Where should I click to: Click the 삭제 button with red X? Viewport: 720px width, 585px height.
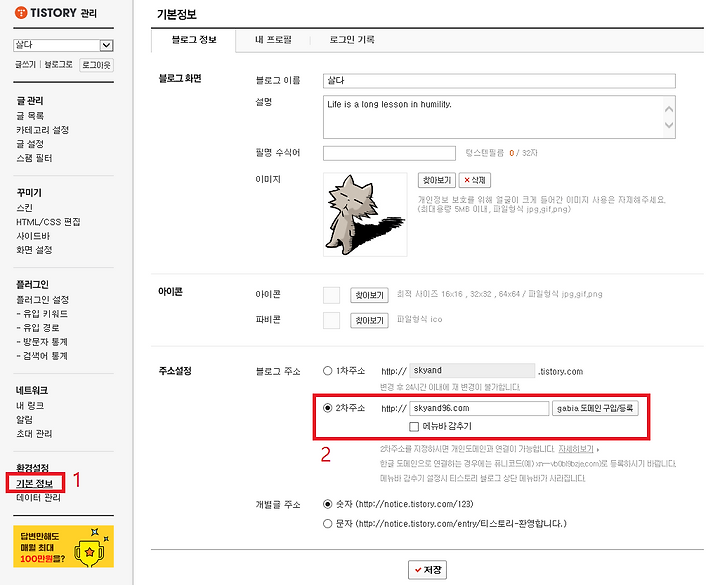[x=475, y=180]
